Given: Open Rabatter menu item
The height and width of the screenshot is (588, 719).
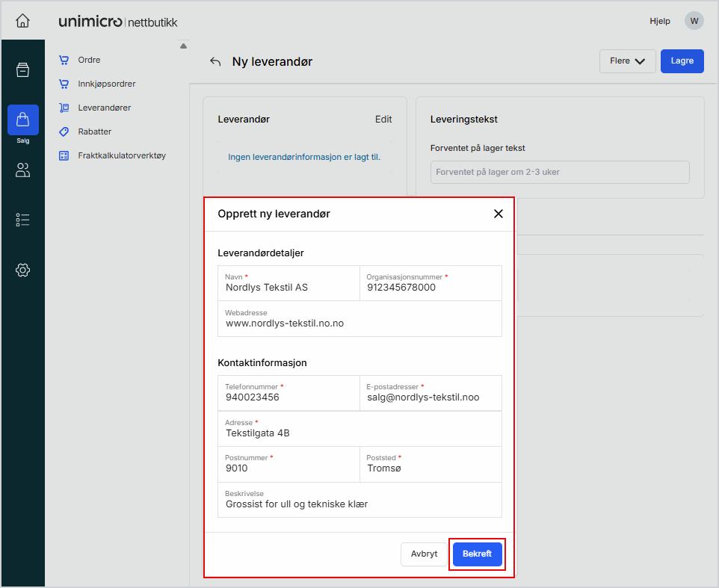Looking at the screenshot, I should (x=94, y=131).
